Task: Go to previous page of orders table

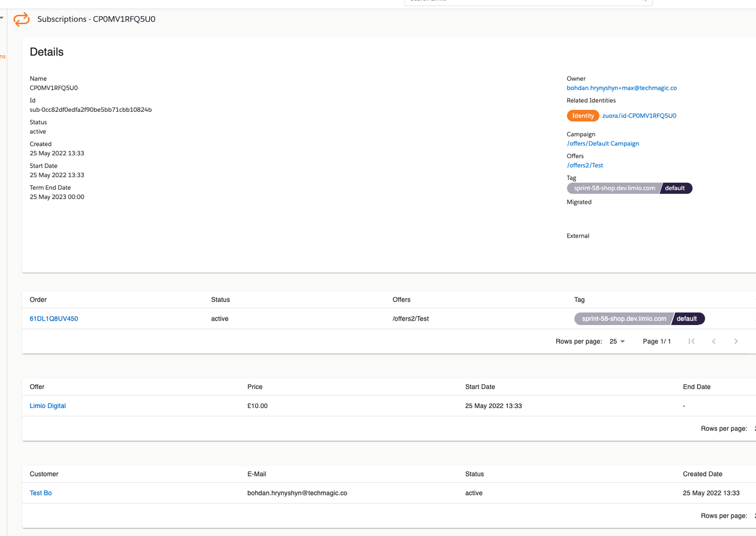Action: click(x=714, y=341)
